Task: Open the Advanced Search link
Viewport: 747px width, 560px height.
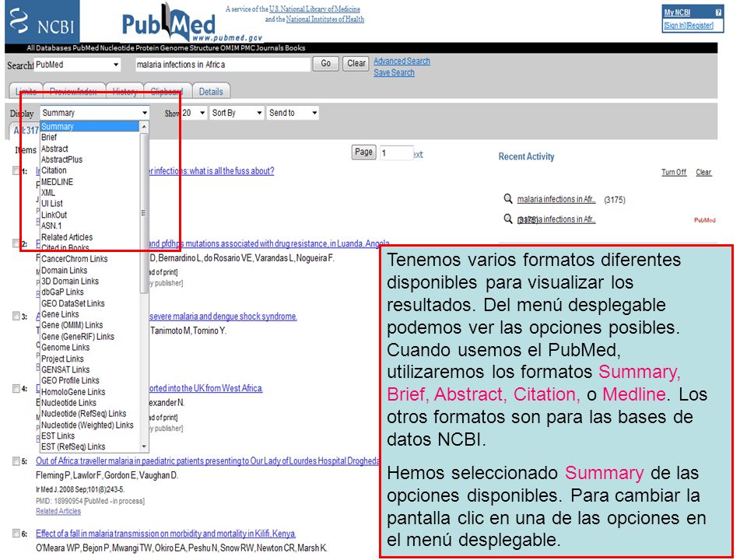Action: (402, 61)
